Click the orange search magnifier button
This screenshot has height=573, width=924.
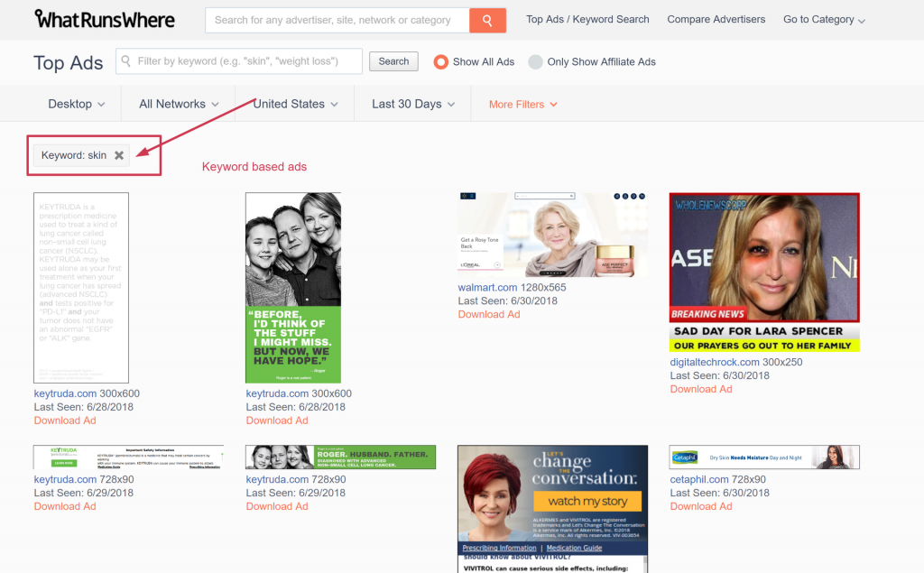(x=487, y=21)
